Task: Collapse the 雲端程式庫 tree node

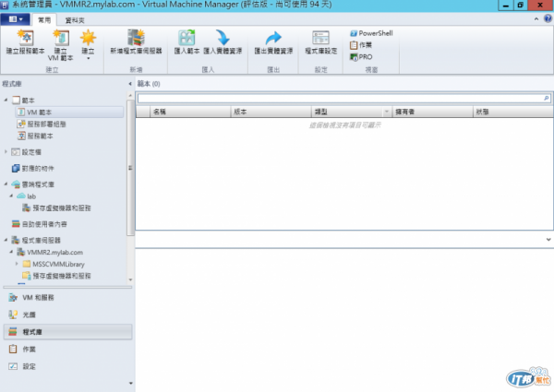Action: (x=6, y=184)
